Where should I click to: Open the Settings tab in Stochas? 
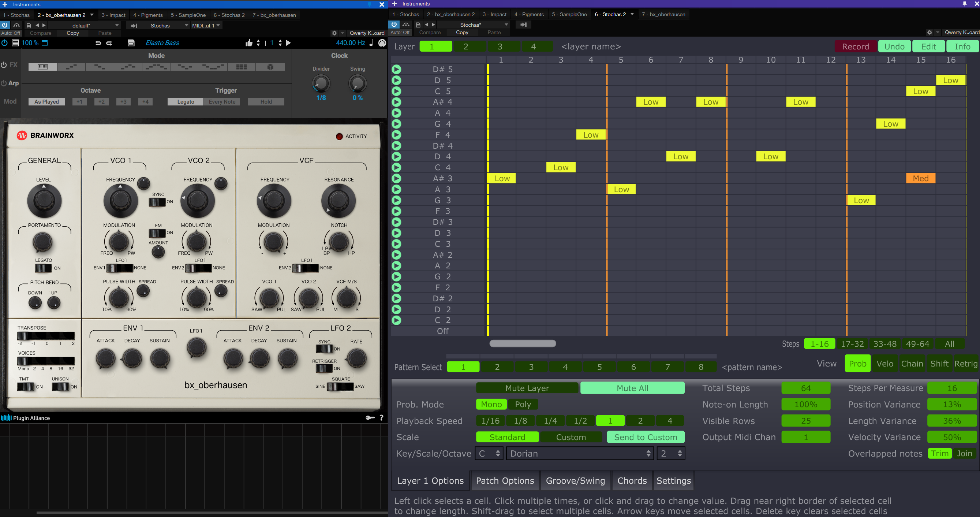click(673, 481)
